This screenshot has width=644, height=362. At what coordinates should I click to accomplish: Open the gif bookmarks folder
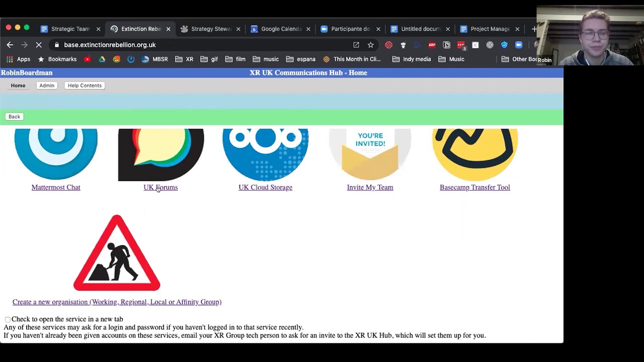[209, 59]
